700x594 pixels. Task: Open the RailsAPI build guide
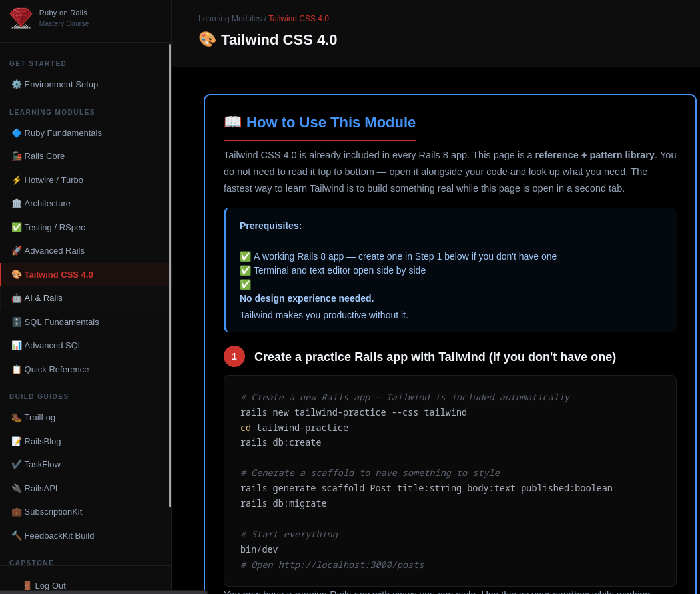85,489
